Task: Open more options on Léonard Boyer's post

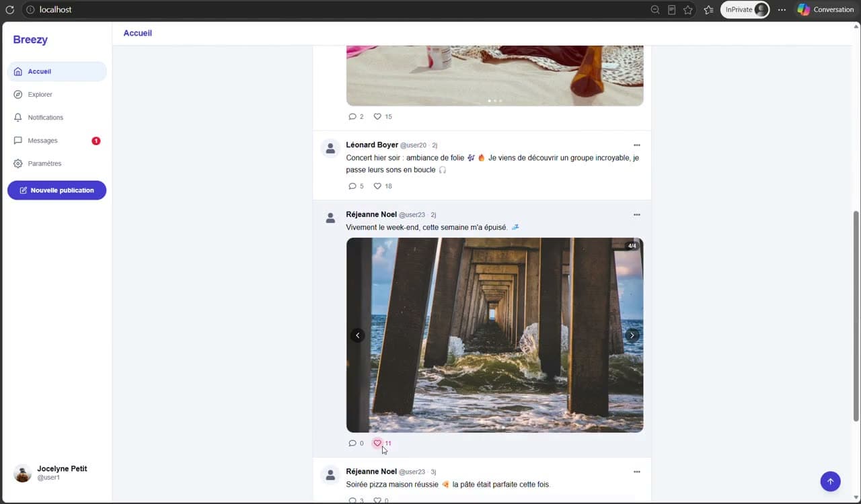Action: (637, 145)
